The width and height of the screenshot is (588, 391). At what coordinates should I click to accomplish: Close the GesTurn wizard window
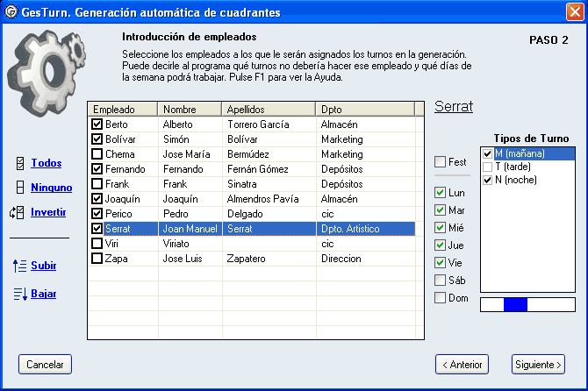pyautogui.click(x=574, y=11)
